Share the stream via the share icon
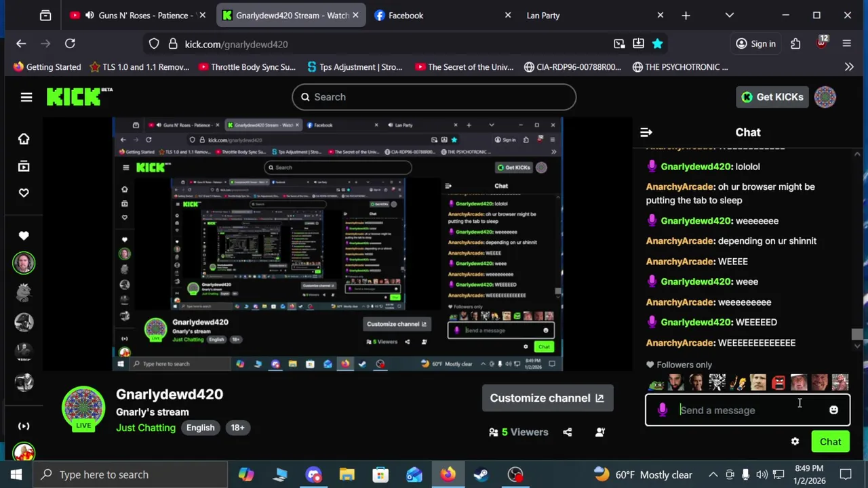This screenshot has height=488, width=868. 568,432
